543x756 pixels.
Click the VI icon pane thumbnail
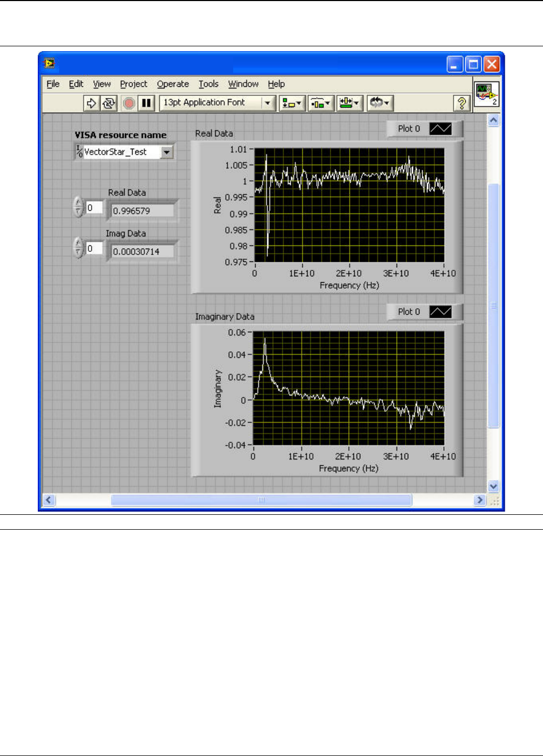click(x=487, y=94)
